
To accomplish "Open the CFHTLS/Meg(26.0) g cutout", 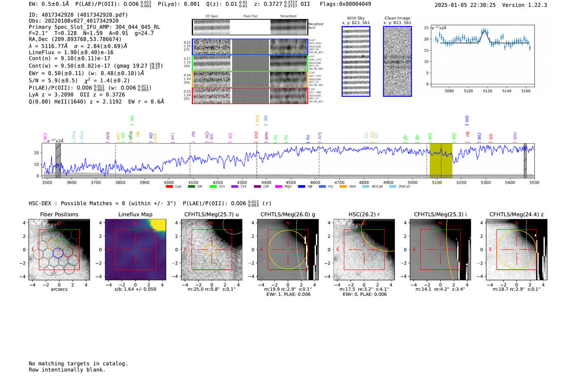I will click(288, 250).
